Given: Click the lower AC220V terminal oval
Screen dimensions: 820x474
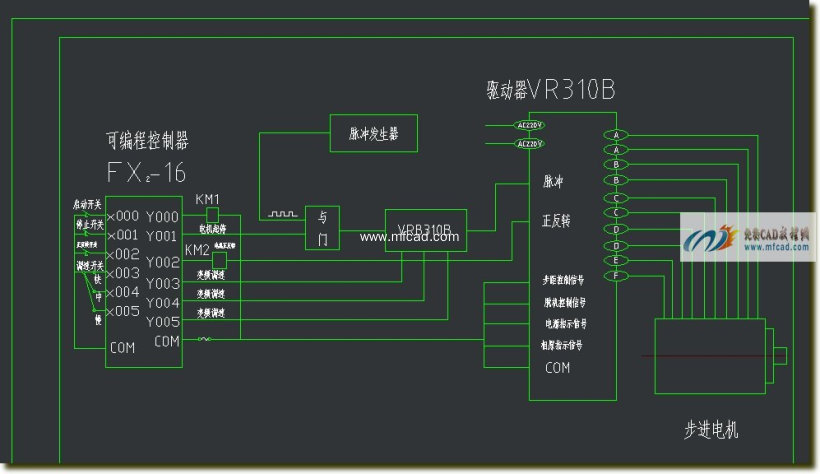Looking at the screenshot, I should 529,143.
